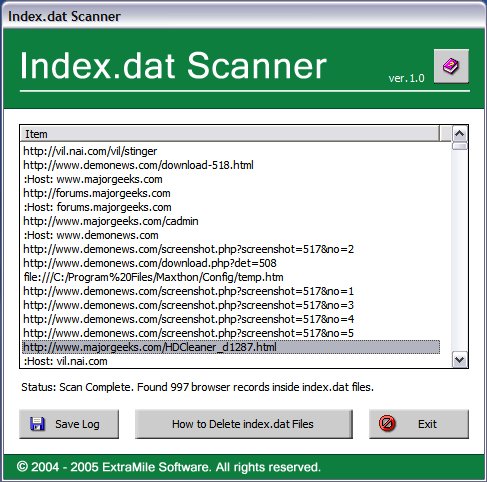This screenshot has width=487, height=482.
Task: Open How to Delete index.dat Files
Action: click(x=244, y=424)
